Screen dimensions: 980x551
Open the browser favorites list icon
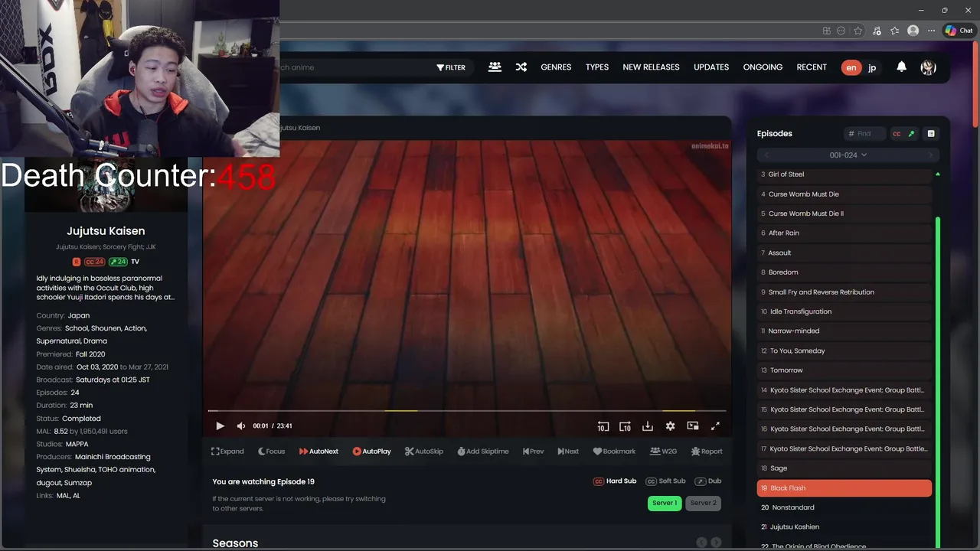(x=894, y=31)
